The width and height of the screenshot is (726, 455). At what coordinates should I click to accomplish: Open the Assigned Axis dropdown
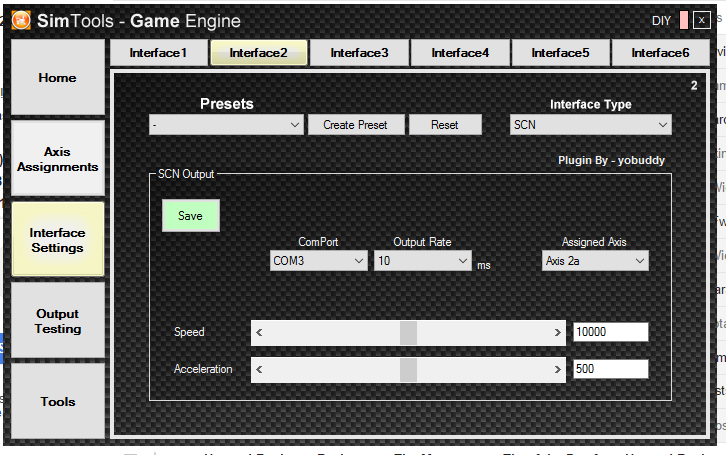(x=595, y=261)
